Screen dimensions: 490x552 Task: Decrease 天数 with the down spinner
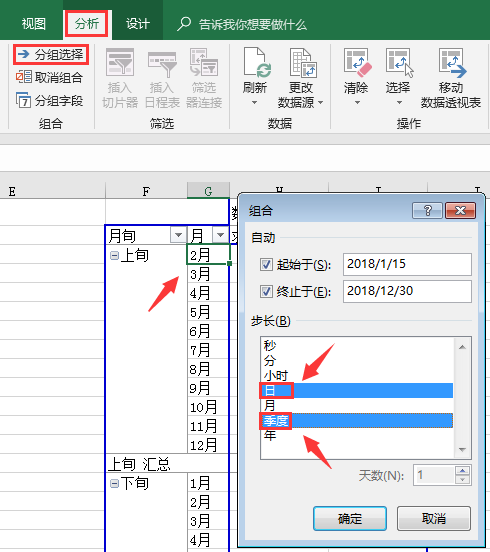tap(463, 480)
